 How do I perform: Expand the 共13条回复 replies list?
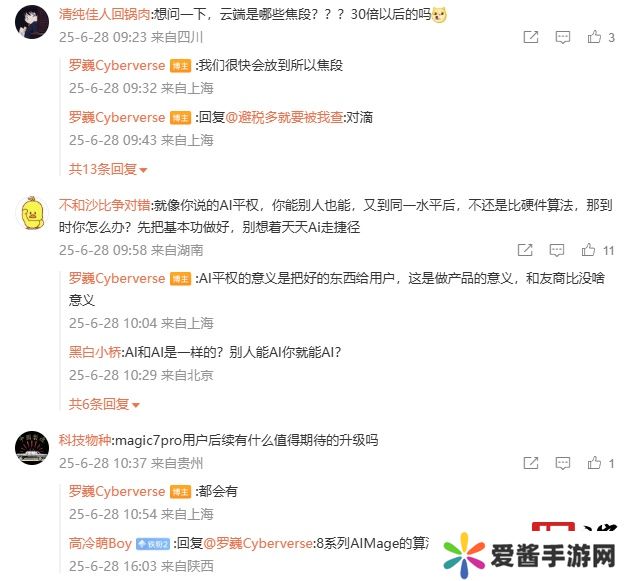108,169
